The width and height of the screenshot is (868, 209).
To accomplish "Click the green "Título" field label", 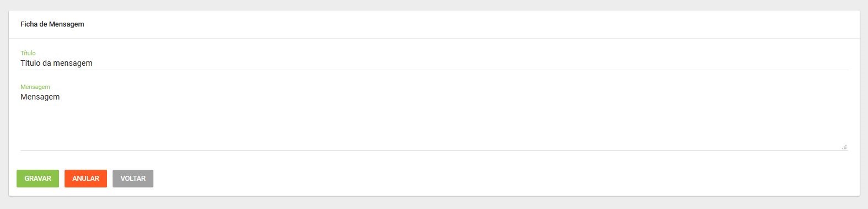I will (28, 53).
